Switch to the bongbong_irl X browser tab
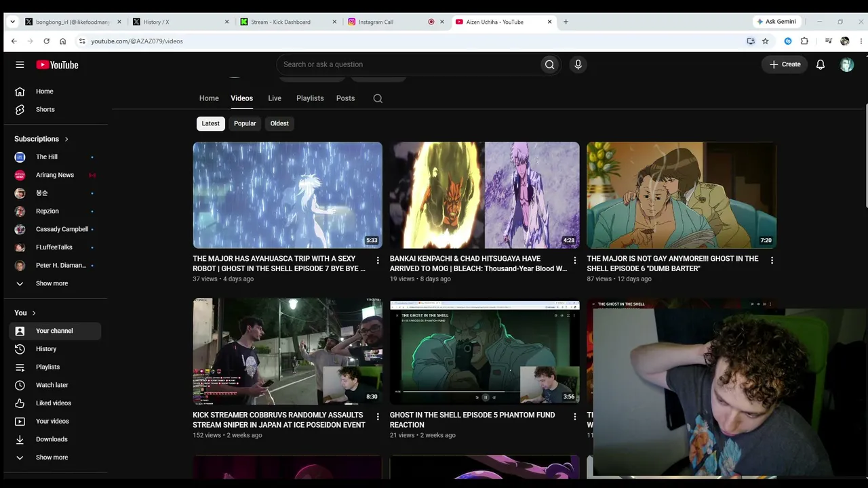Image resolution: width=868 pixels, height=488 pixels. pyautogui.click(x=73, y=22)
